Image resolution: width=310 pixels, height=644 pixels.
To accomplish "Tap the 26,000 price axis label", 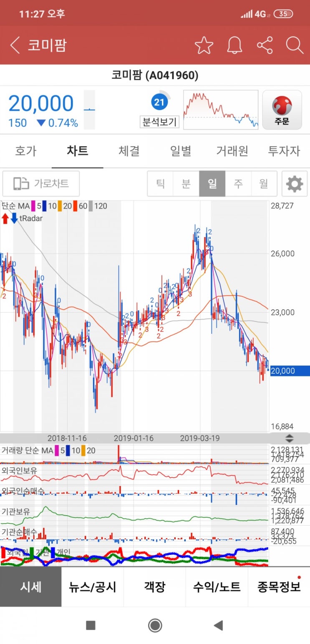I will coord(282,253).
